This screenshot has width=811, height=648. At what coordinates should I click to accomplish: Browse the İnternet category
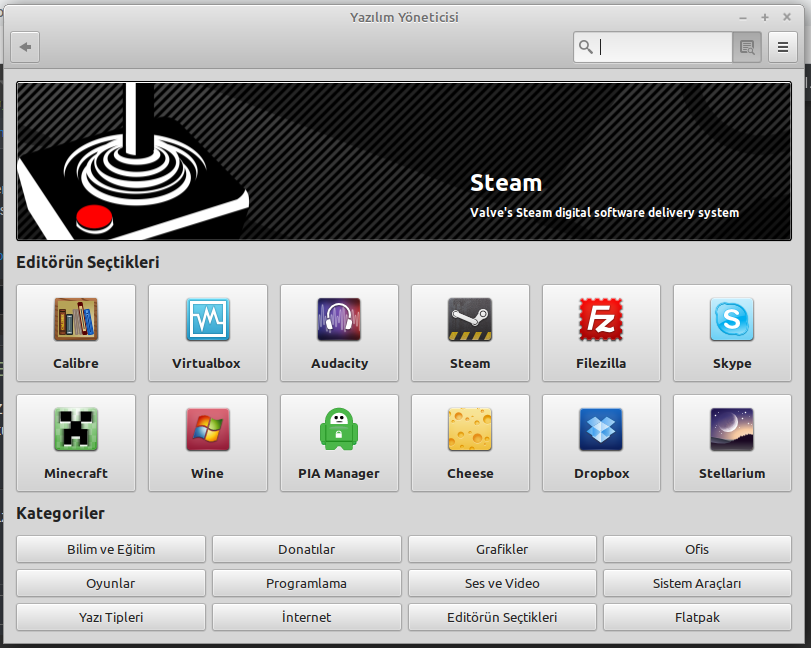[307, 617]
